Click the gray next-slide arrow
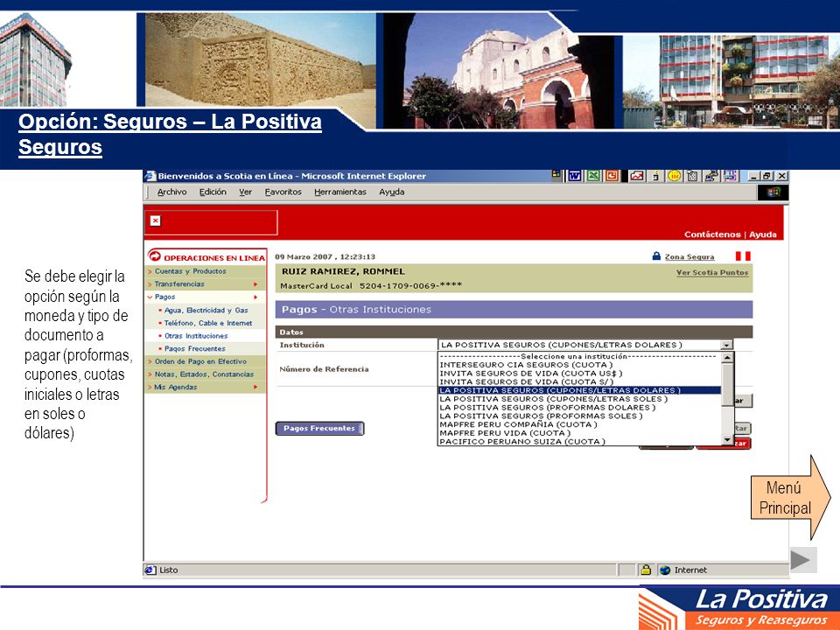 click(802, 560)
